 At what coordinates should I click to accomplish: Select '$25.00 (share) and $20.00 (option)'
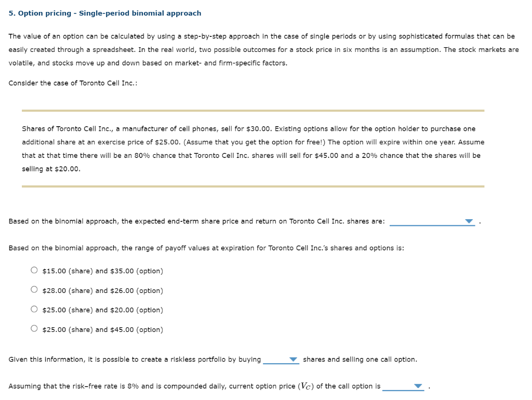pos(33,310)
